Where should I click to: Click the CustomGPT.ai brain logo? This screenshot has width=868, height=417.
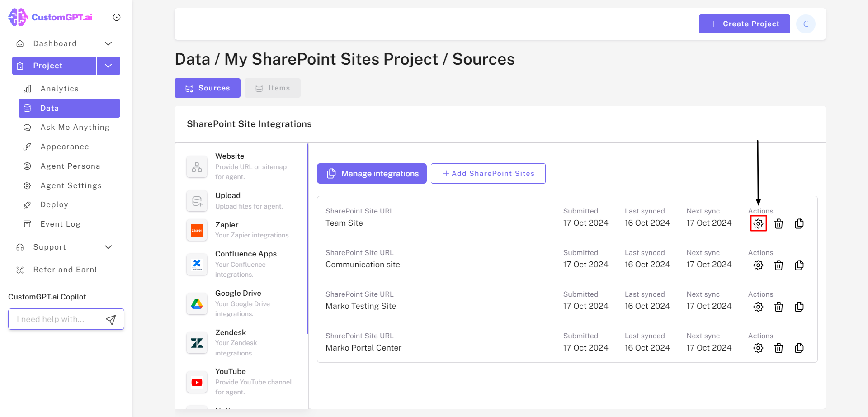tap(18, 17)
